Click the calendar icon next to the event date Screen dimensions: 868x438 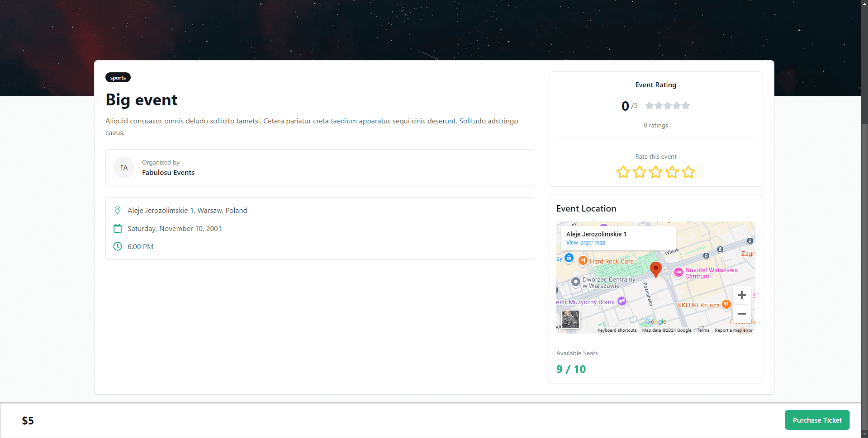coord(118,228)
